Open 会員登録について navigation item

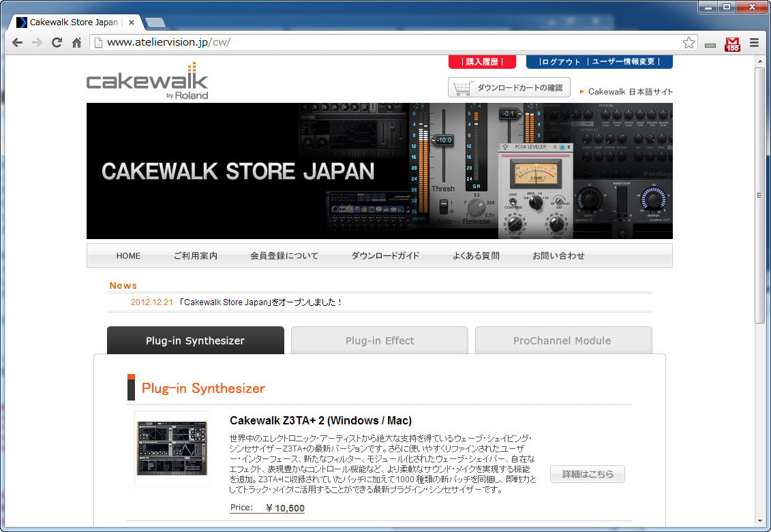pos(284,256)
